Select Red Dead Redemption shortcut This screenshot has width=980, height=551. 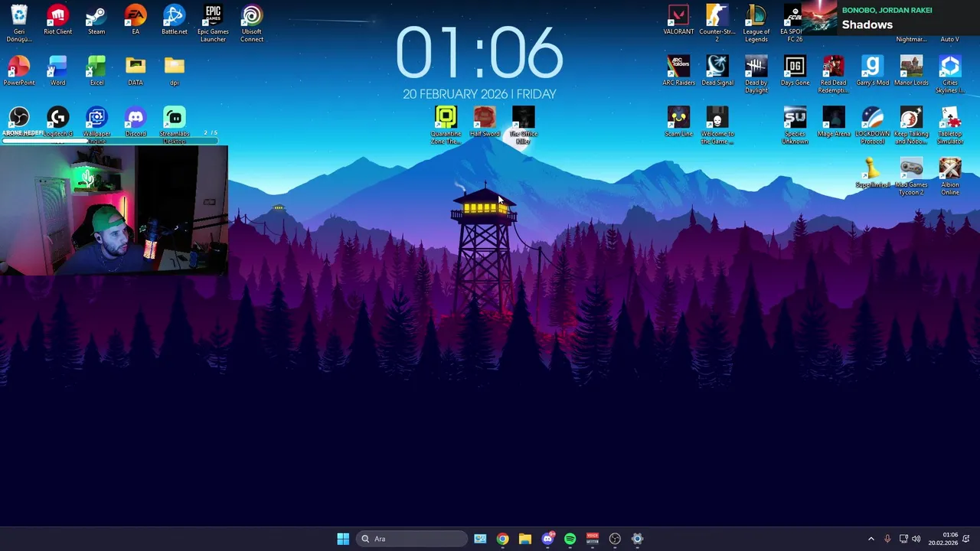coord(834,74)
